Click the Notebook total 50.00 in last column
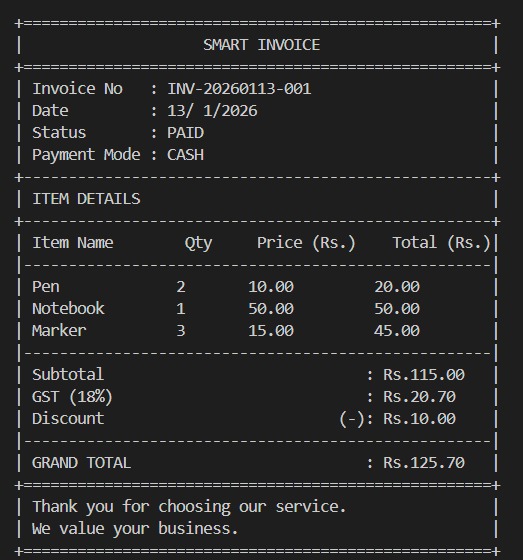523x560 pixels. (397, 309)
